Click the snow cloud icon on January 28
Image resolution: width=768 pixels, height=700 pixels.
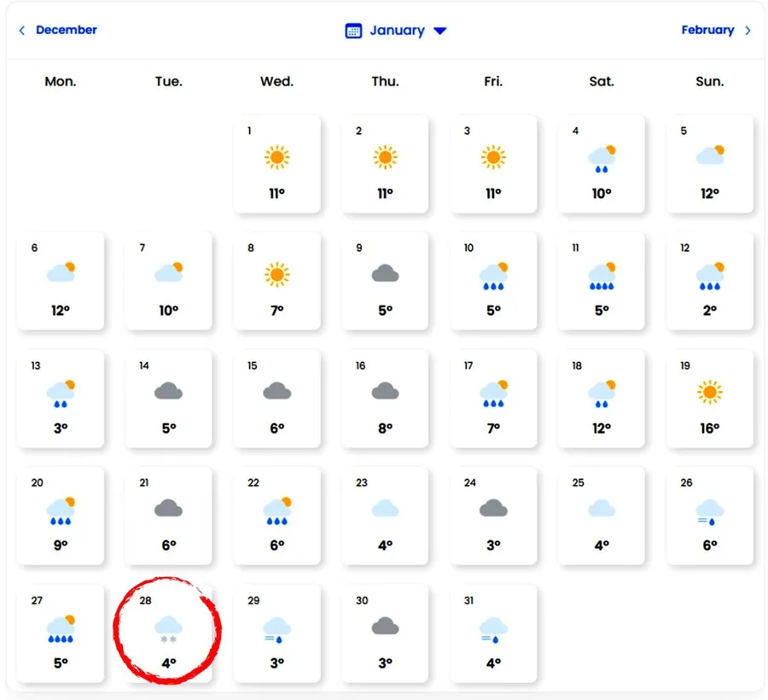pyautogui.click(x=168, y=627)
